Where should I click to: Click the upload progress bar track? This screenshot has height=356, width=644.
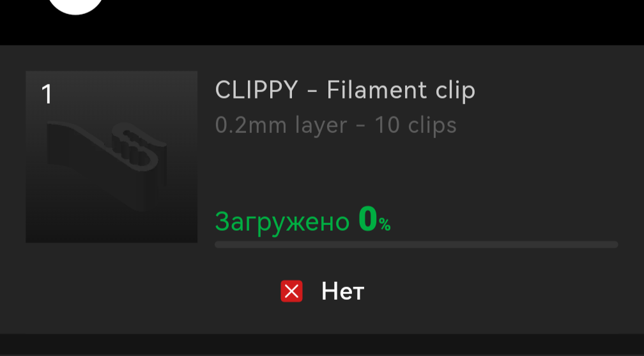click(417, 245)
